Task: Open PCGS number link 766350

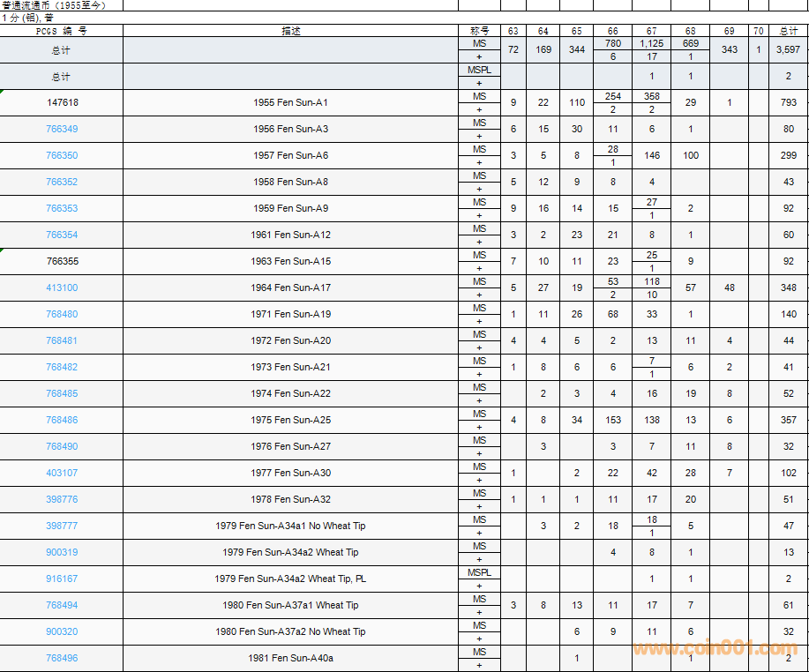Action: [62, 156]
